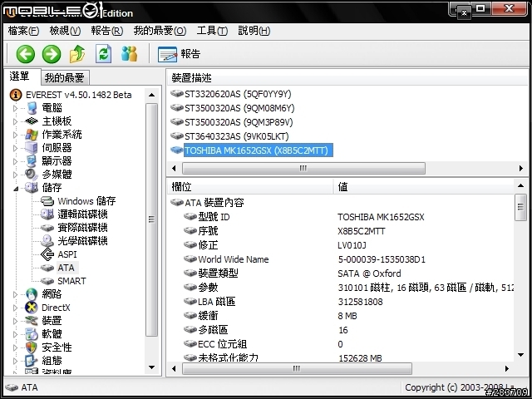Open the 報告(R) menu
Screen dimensions: 532x399
(107, 31)
